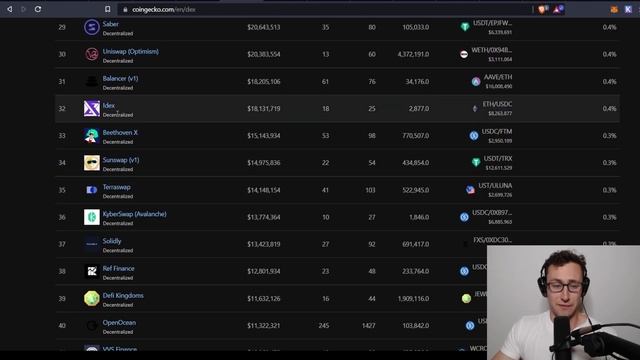Click the USDC icon in Beethoven X row
640x360 pixels.
[473, 136]
